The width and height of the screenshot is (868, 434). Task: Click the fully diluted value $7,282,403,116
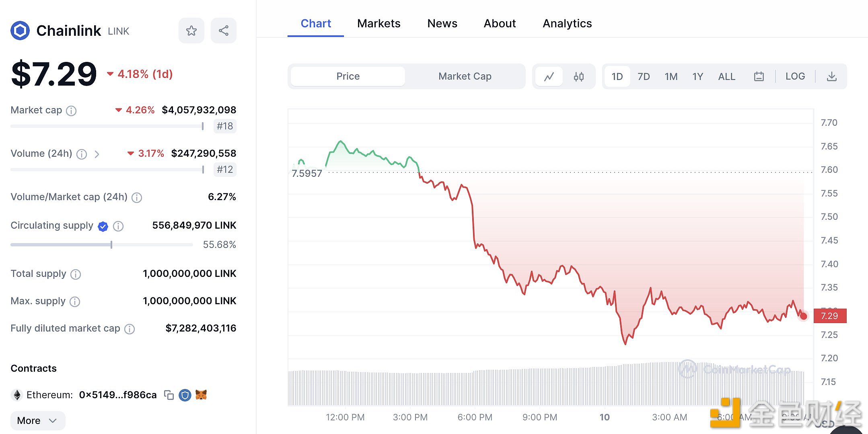pos(201,328)
